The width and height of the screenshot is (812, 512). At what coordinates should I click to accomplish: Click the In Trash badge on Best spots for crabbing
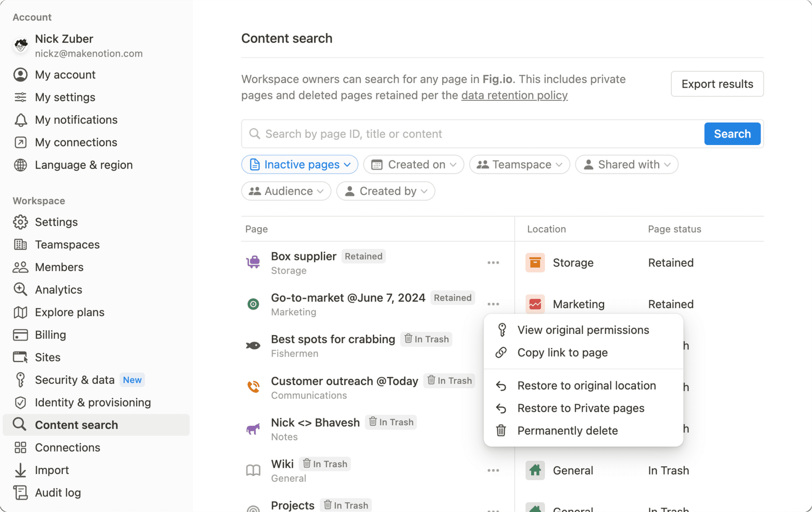(426, 339)
